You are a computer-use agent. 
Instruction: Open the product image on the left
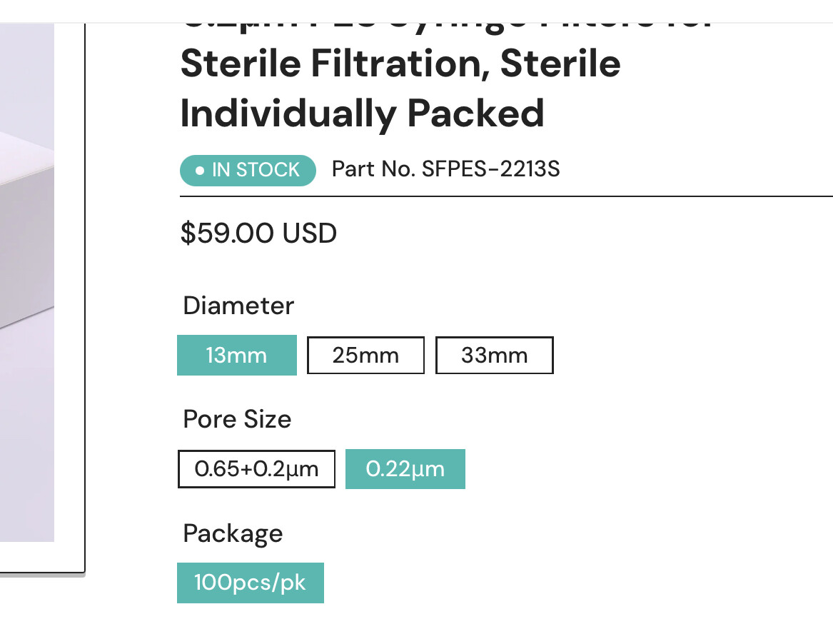[29, 286]
